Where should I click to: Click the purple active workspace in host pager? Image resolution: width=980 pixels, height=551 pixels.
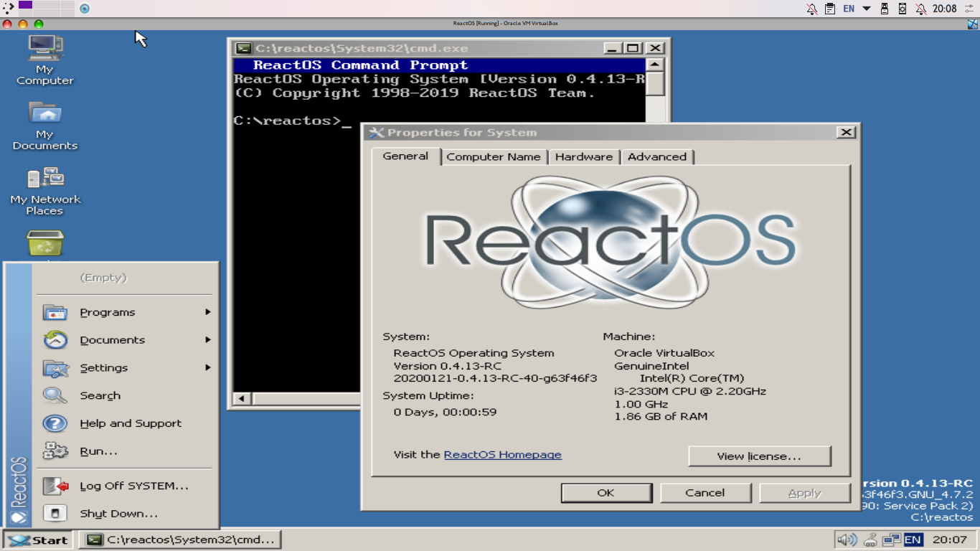click(25, 4)
